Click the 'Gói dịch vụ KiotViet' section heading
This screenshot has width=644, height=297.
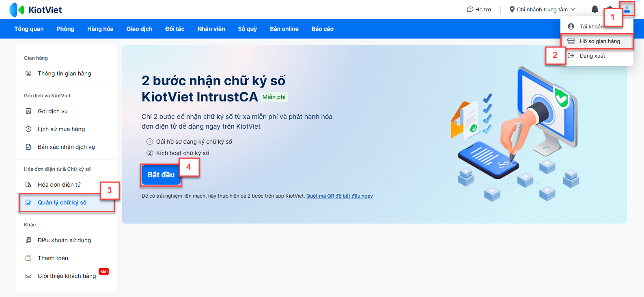(x=47, y=96)
